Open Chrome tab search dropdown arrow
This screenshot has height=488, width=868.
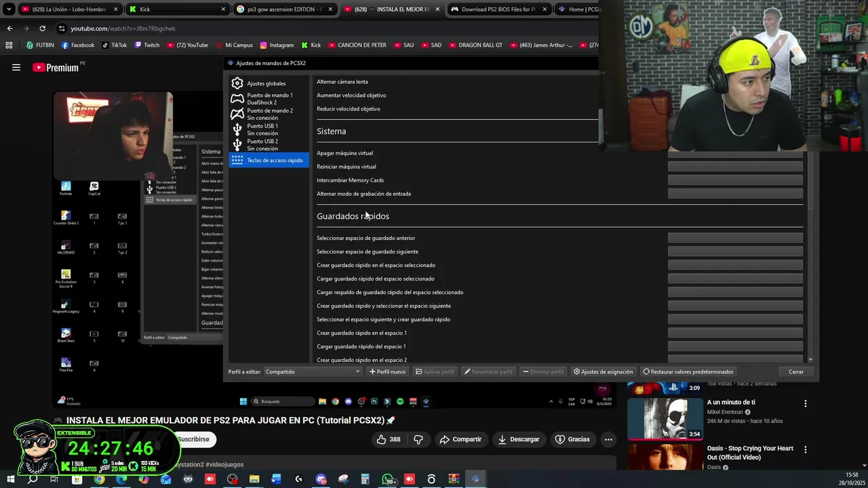coord(9,9)
